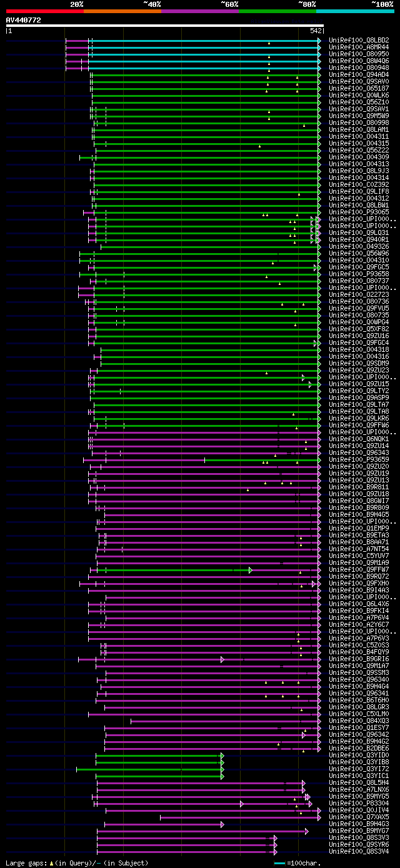Click label UniRef100_P83304

point(359,804)
